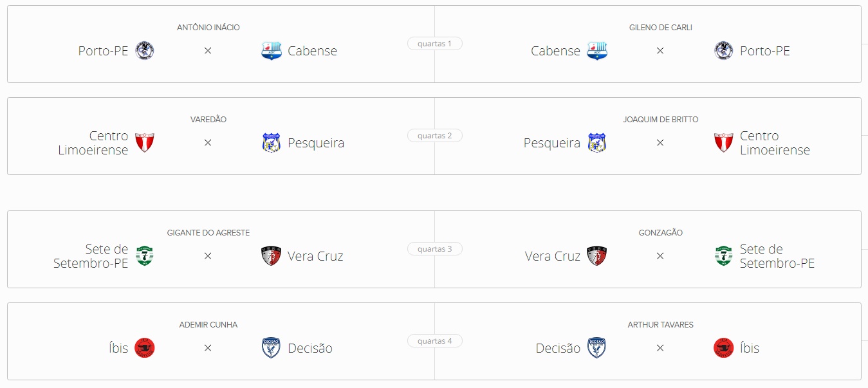Click Íbis red crest in Ademir Cunha match
This screenshot has height=388, width=868.
click(145, 348)
